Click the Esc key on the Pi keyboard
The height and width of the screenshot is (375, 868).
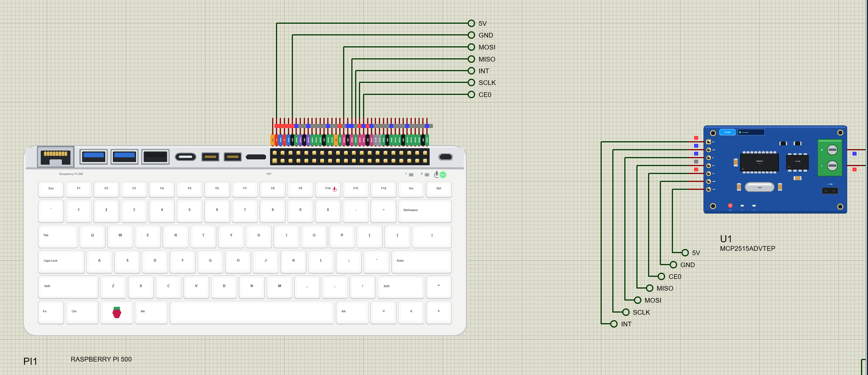pyautogui.click(x=51, y=189)
